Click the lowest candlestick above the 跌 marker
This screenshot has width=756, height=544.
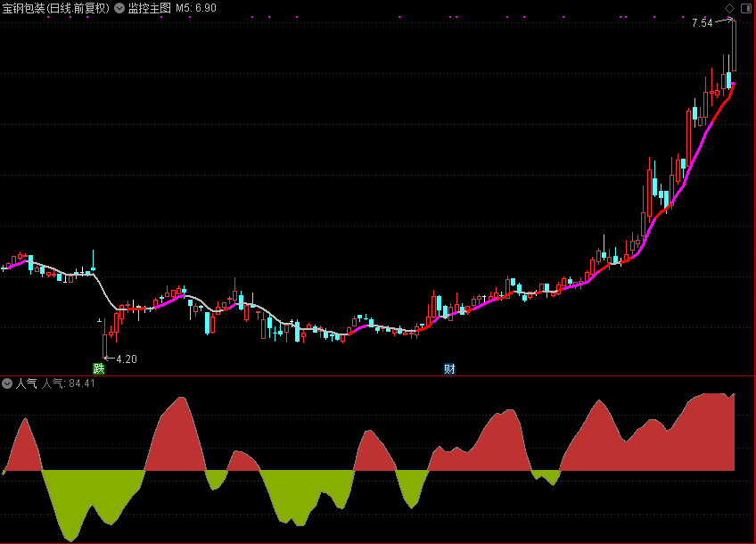(x=104, y=343)
